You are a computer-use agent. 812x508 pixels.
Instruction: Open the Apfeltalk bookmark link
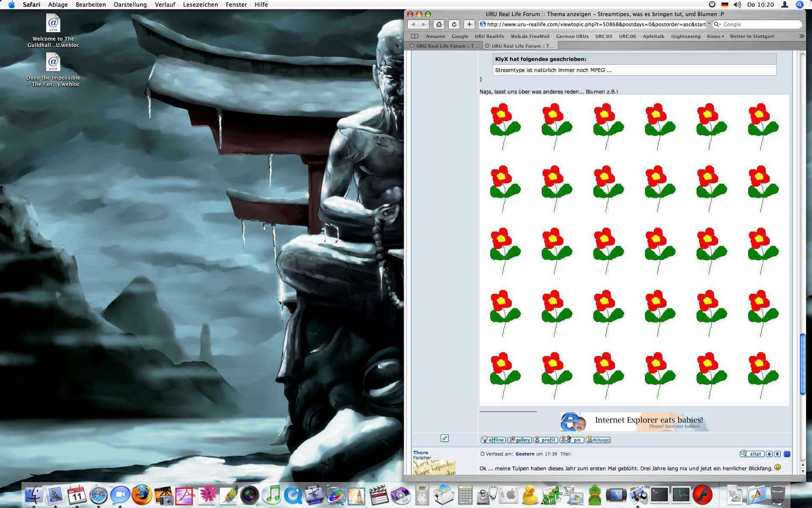[x=653, y=36]
